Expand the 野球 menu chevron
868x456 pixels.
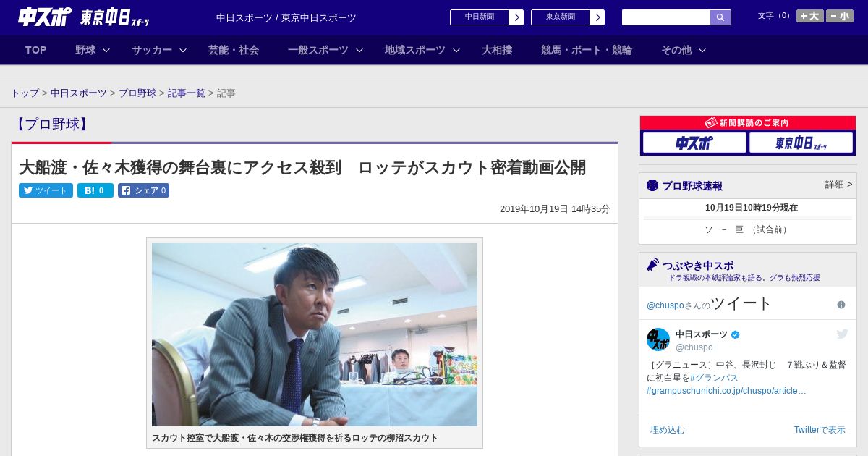click(x=106, y=50)
